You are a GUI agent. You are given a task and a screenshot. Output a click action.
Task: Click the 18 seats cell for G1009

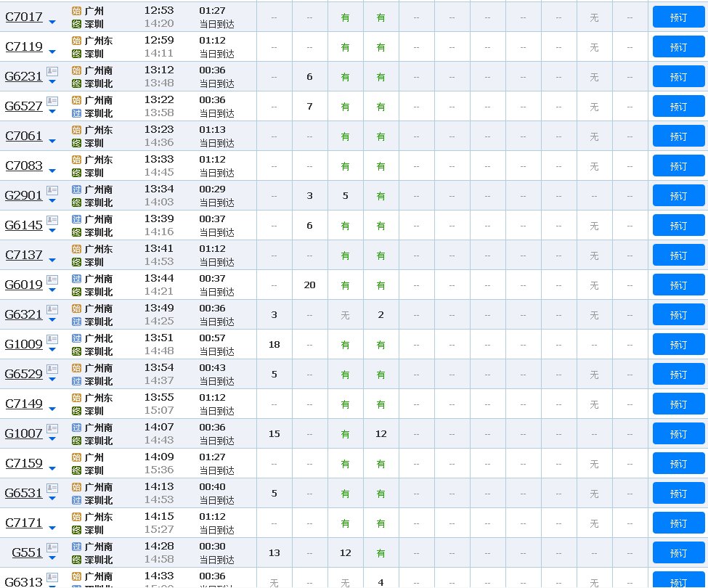point(274,345)
